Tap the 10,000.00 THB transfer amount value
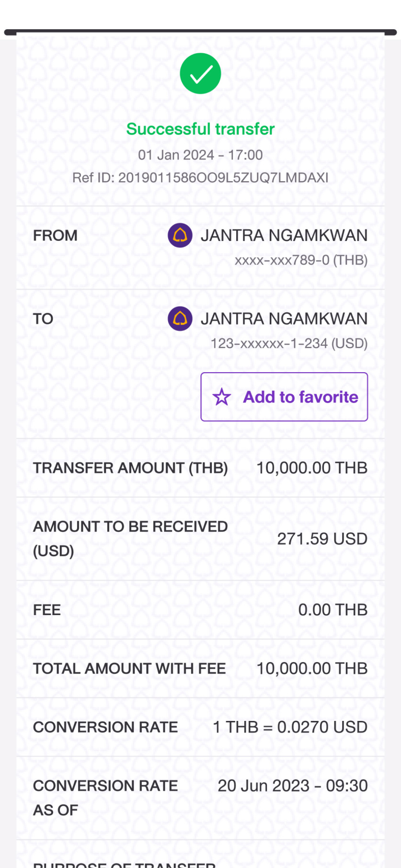This screenshot has height=868, width=401. 312,468
